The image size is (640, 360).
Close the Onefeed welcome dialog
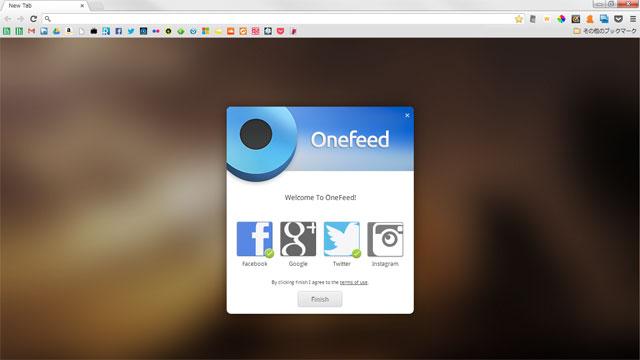[x=407, y=115]
